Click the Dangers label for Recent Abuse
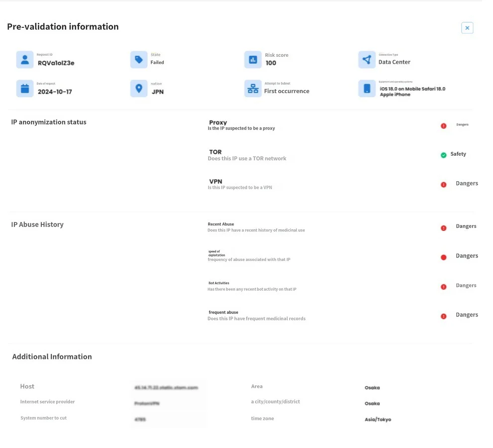This screenshot has width=493, height=448. [466, 226]
